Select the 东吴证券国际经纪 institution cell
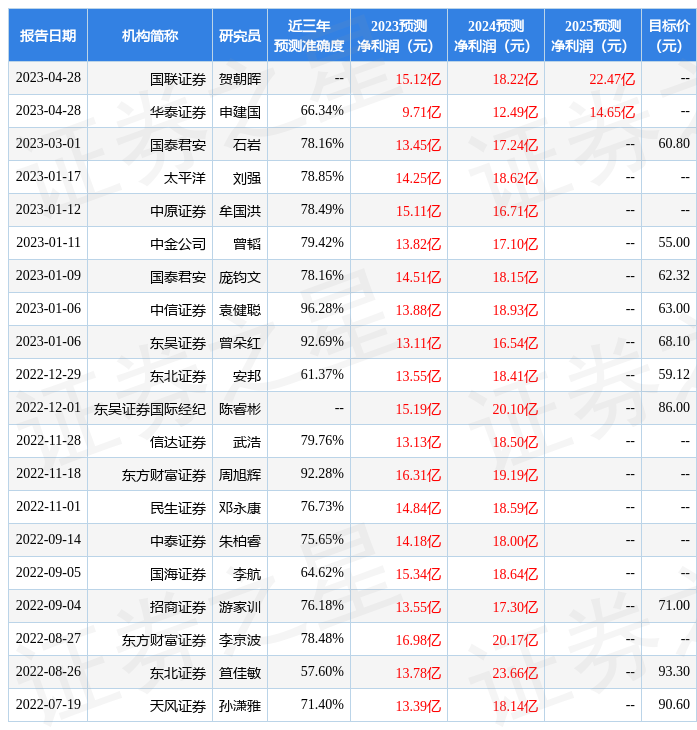This screenshot has height=730, width=697. [150, 409]
